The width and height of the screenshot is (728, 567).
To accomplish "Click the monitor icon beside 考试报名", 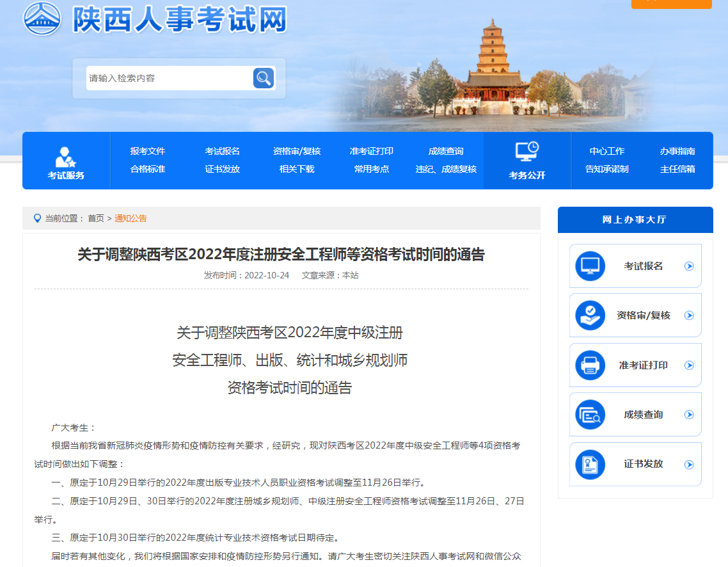I will [590, 266].
